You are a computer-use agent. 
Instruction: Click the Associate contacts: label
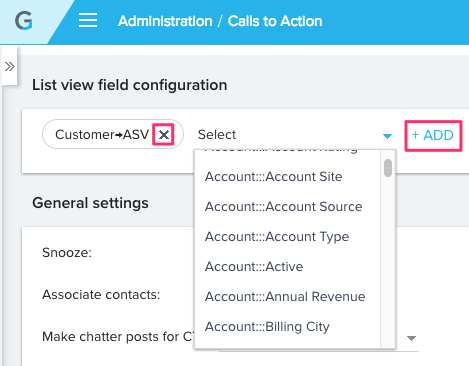click(101, 295)
